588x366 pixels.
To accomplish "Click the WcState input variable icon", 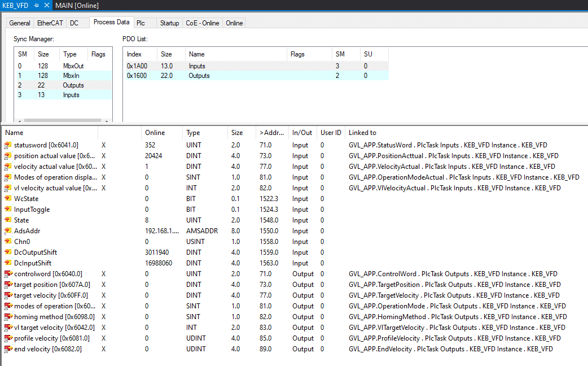I will pyautogui.click(x=8, y=199).
